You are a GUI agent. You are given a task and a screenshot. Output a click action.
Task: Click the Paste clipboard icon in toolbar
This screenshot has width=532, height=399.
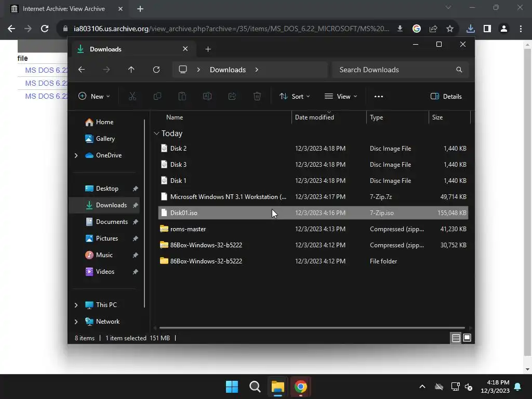tap(182, 96)
